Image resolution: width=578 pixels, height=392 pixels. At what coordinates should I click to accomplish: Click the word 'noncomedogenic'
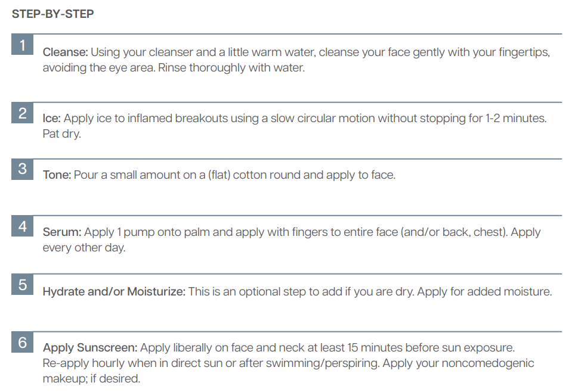(x=488, y=363)
